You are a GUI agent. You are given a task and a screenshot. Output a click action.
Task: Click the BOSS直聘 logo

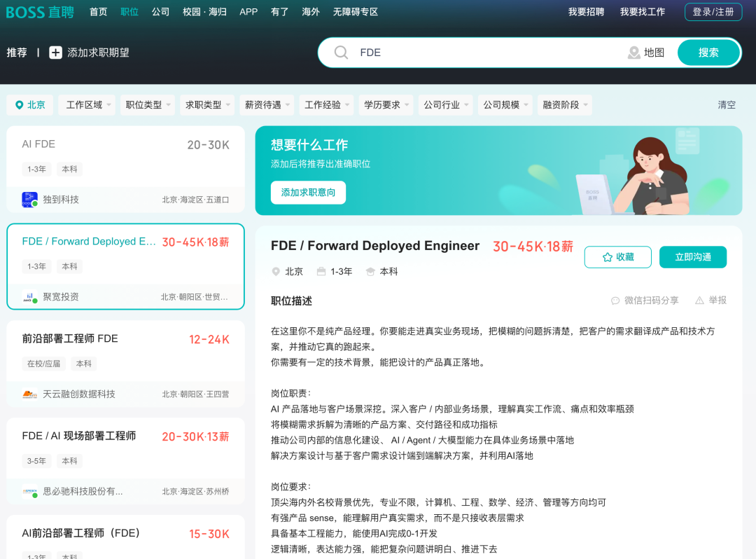click(x=40, y=12)
